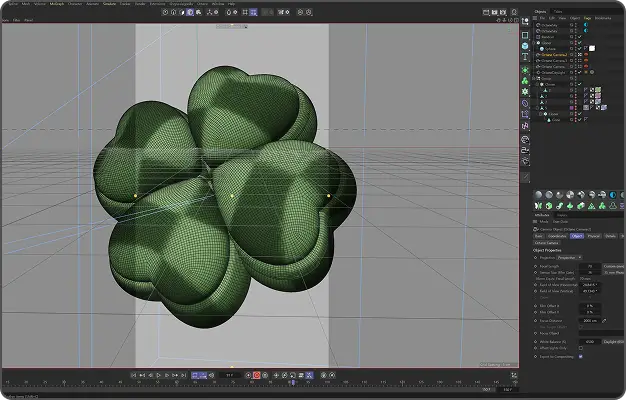Switch to the Takes tab
Image resolution: width=626 pixels, height=400 pixels.
[558, 12]
